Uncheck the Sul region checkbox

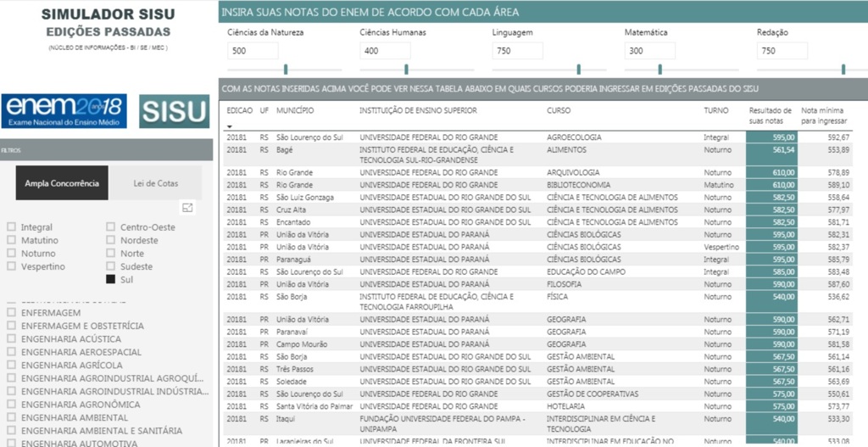click(x=111, y=280)
